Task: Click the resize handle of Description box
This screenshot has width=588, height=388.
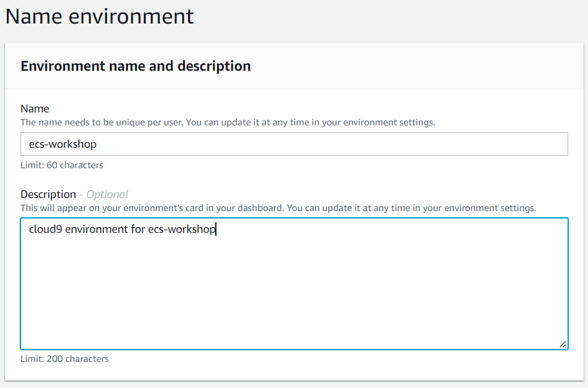Action: tap(562, 344)
